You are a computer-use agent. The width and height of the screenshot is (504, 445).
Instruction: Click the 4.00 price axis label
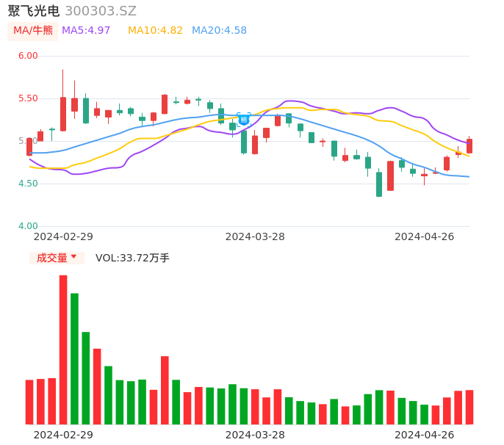(28, 226)
